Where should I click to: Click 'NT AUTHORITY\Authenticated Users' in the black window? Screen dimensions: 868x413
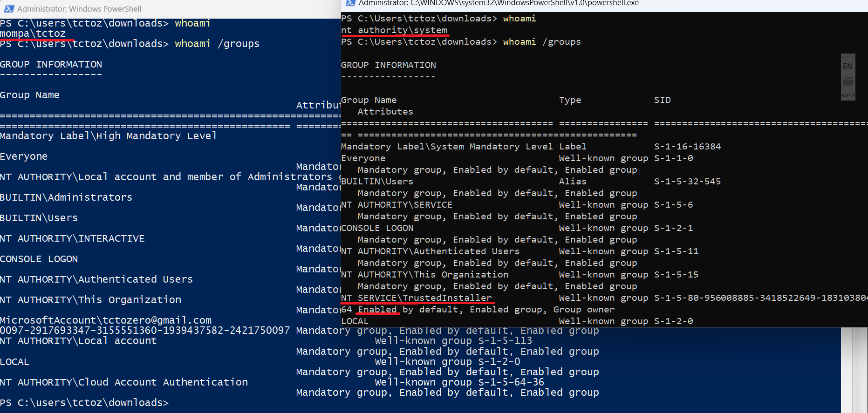point(430,251)
